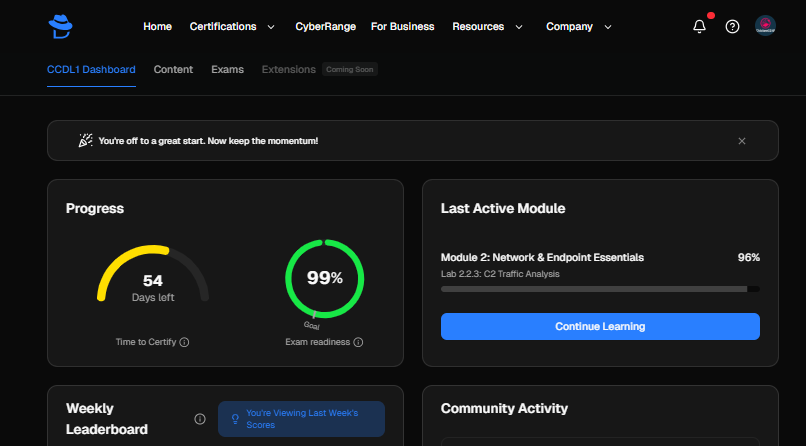
Task: Click the lightbulb icon in last week's notice
Action: [235, 419]
